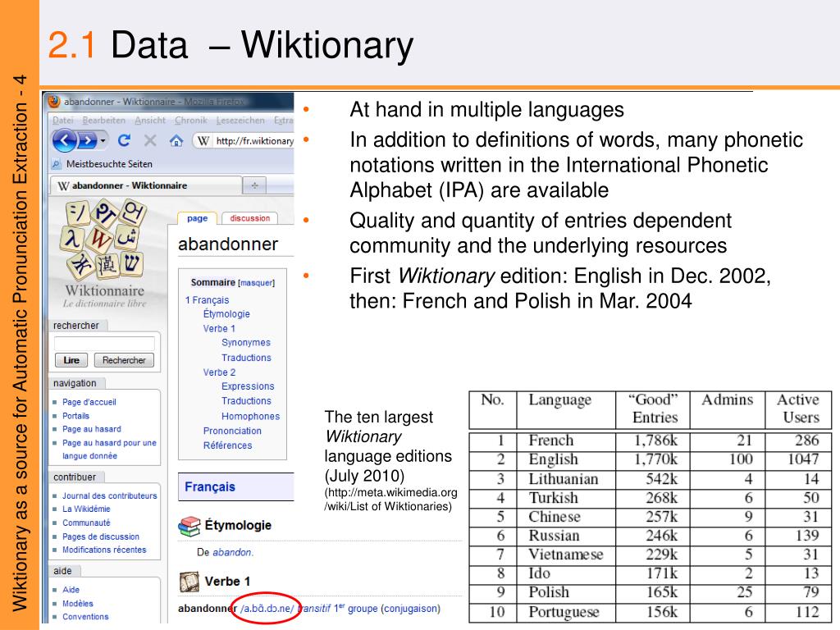Open Page au hasard link
Screen dimensions: 840x630
[92, 429]
